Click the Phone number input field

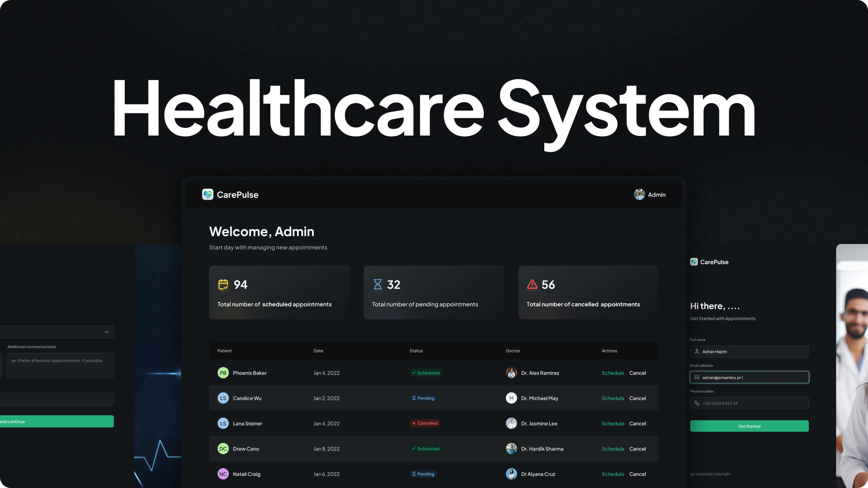pos(749,403)
